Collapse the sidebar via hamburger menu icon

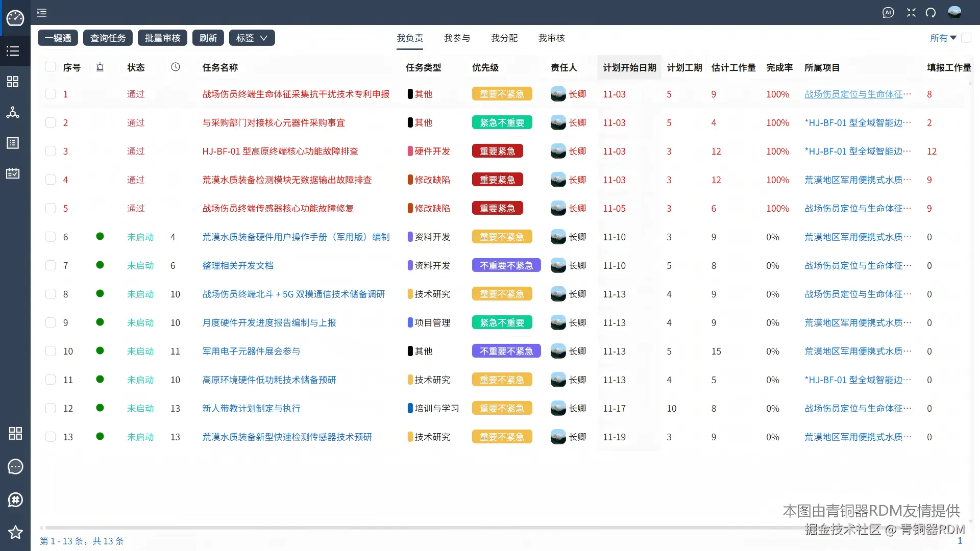pyautogui.click(x=41, y=13)
